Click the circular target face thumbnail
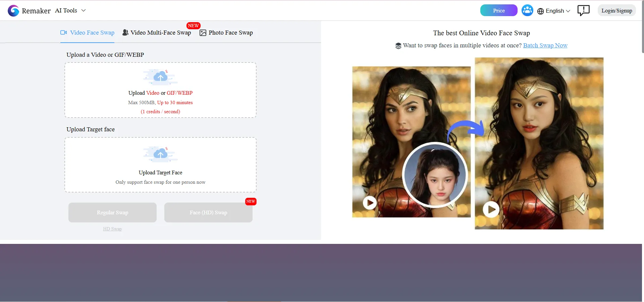The height and width of the screenshot is (302, 644). (x=435, y=175)
